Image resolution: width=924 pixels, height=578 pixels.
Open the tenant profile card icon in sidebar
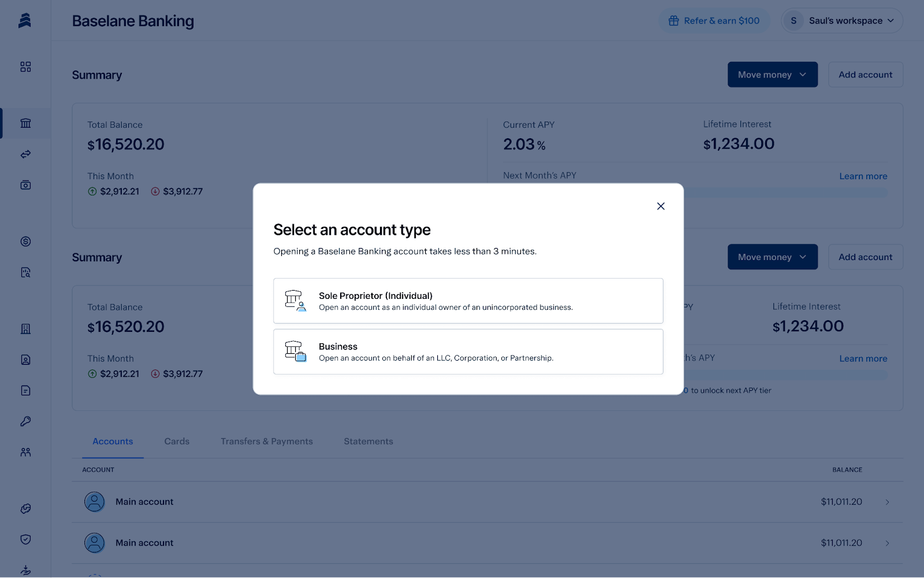point(25,360)
